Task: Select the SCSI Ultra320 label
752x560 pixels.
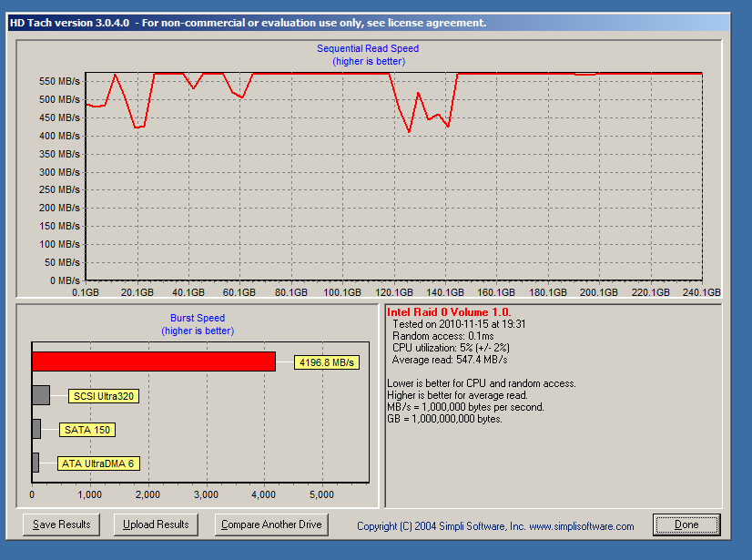Action: tap(104, 396)
